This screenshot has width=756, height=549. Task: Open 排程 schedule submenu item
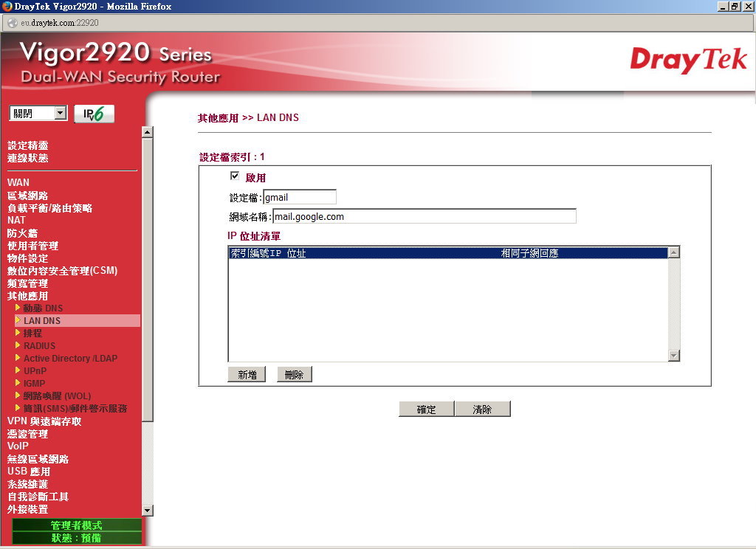pos(32,333)
